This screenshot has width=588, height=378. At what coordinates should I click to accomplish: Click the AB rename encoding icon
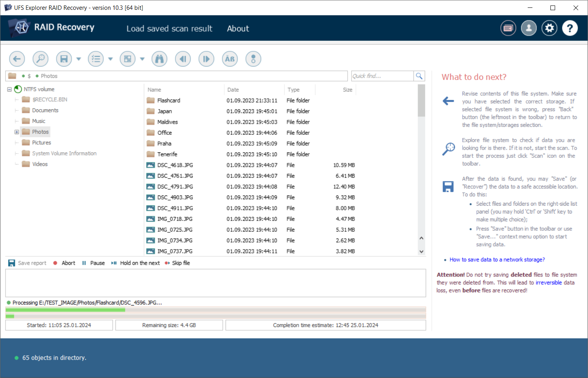[230, 59]
